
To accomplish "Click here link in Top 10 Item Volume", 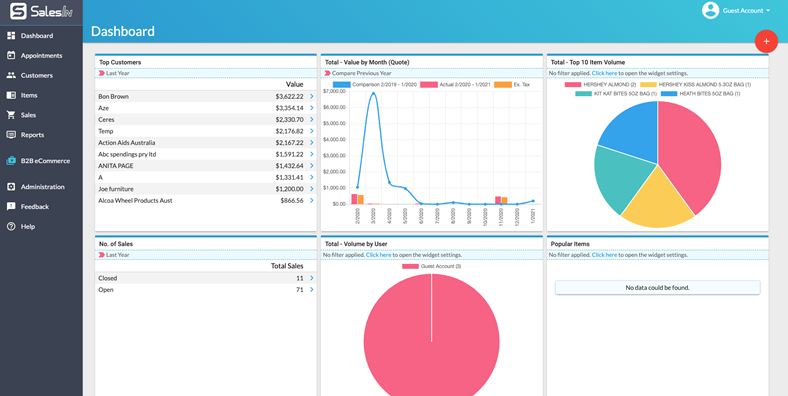I will tap(604, 73).
